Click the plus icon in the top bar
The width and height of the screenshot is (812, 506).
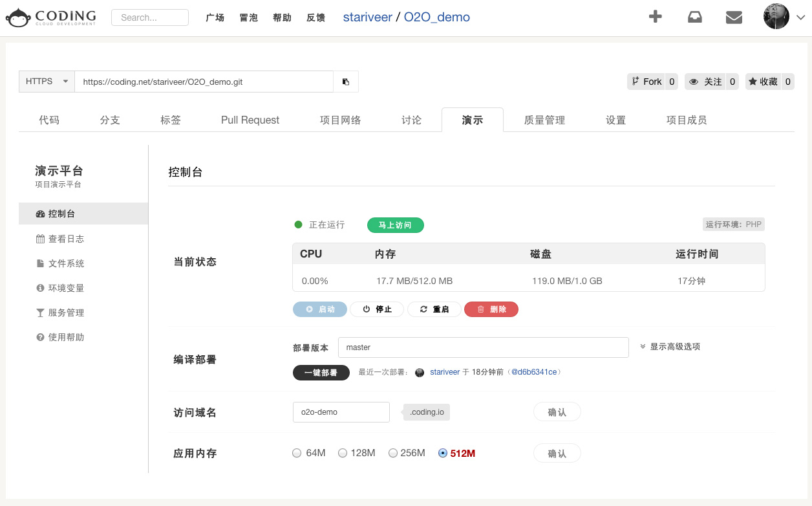tap(656, 17)
